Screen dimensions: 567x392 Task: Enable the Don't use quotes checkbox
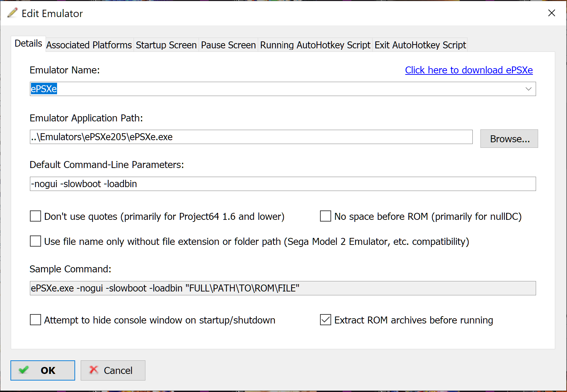[35, 216]
